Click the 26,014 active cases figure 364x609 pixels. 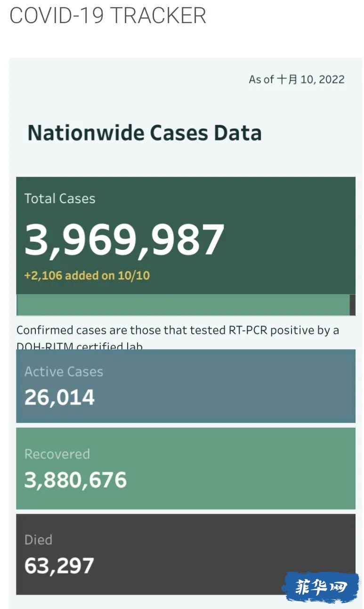(59, 398)
